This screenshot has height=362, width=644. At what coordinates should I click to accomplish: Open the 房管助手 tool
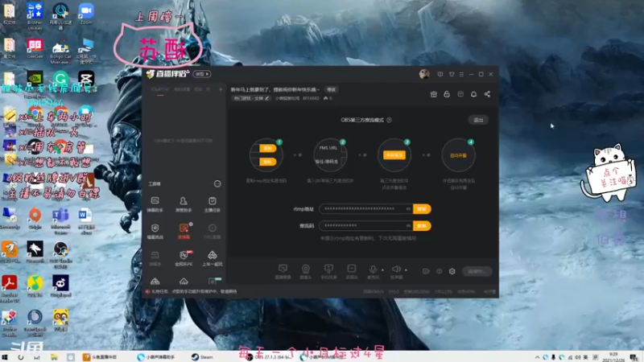(x=184, y=204)
